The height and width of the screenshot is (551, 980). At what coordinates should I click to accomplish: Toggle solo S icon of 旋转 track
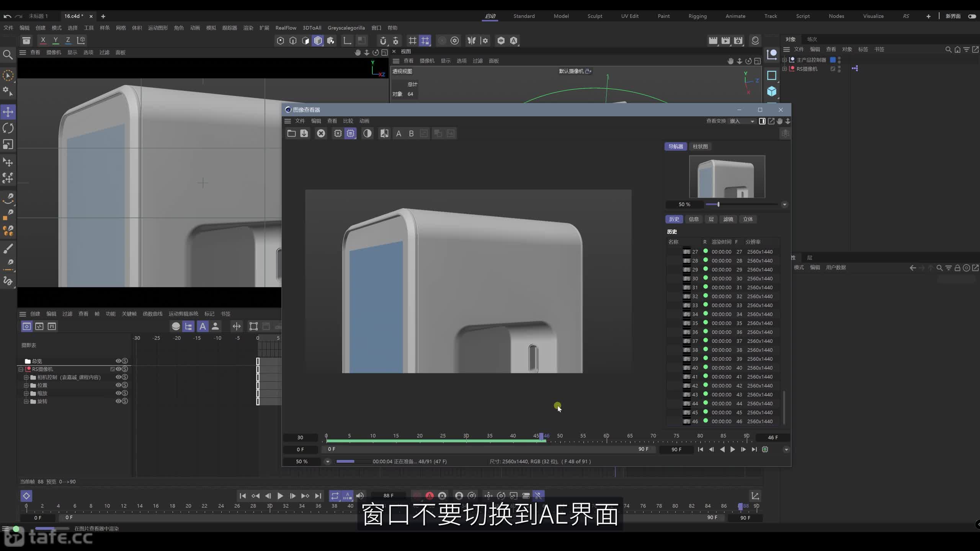(125, 401)
